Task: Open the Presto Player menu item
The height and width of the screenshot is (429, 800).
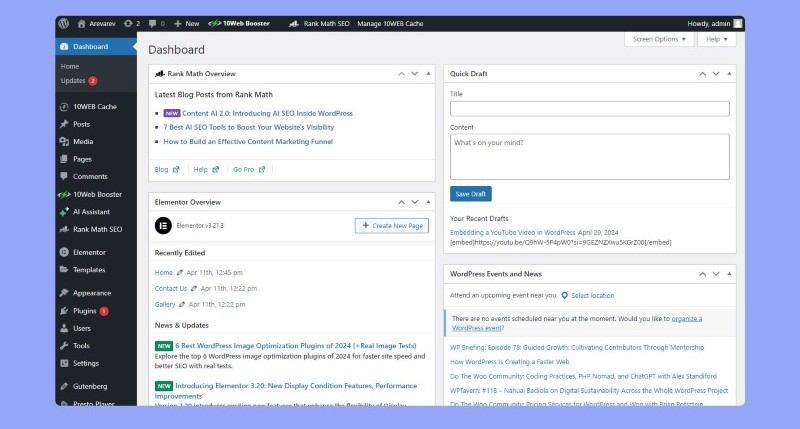Action: (93, 402)
